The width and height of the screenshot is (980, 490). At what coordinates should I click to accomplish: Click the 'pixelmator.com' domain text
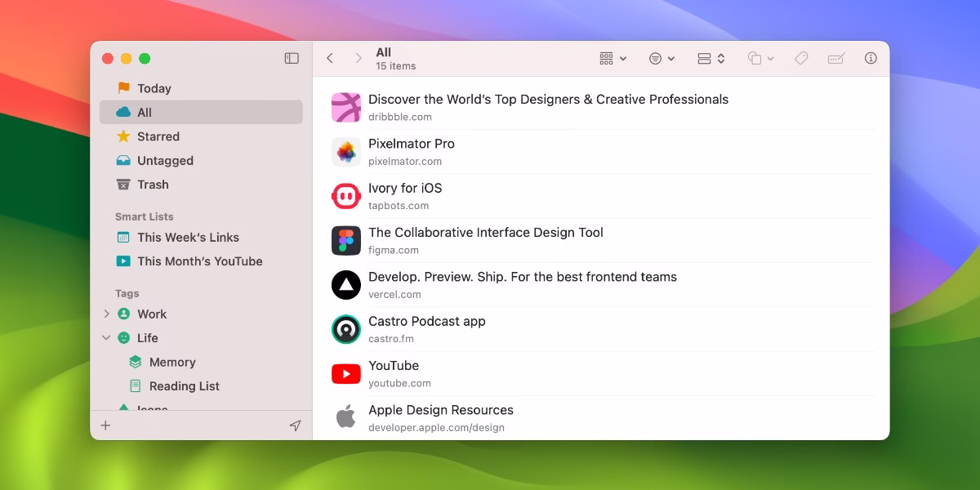click(x=405, y=162)
